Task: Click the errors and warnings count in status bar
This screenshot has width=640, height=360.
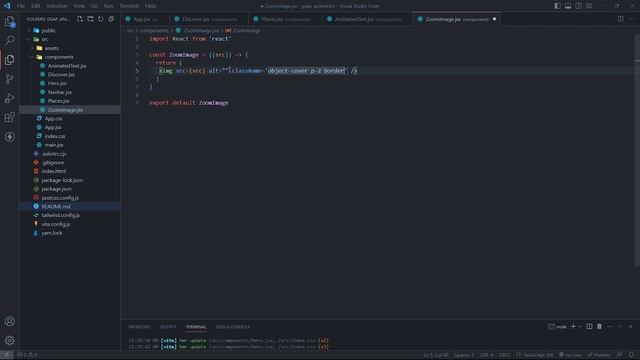Action: (x=27, y=355)
